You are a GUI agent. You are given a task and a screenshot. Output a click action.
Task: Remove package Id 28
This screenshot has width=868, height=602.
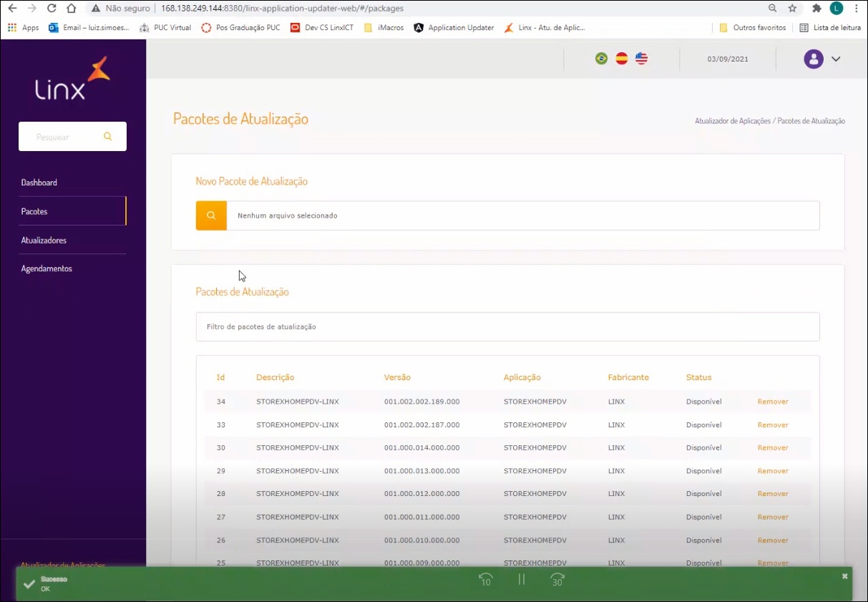pos(773,494)
